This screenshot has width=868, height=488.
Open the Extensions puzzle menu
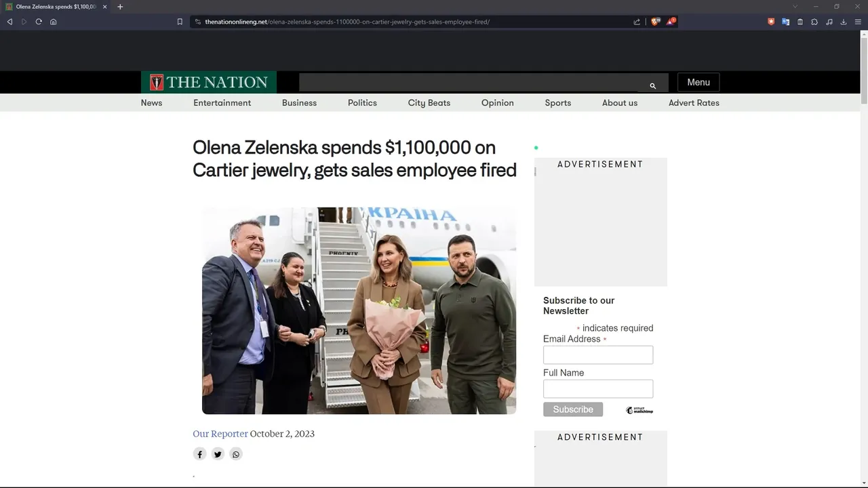pyautogui.click(x=814, y=22)
